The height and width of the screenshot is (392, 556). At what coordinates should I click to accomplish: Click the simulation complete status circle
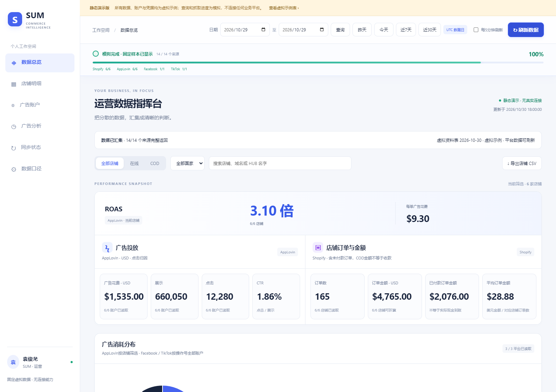pyautogui.click(x=96, y=54)
